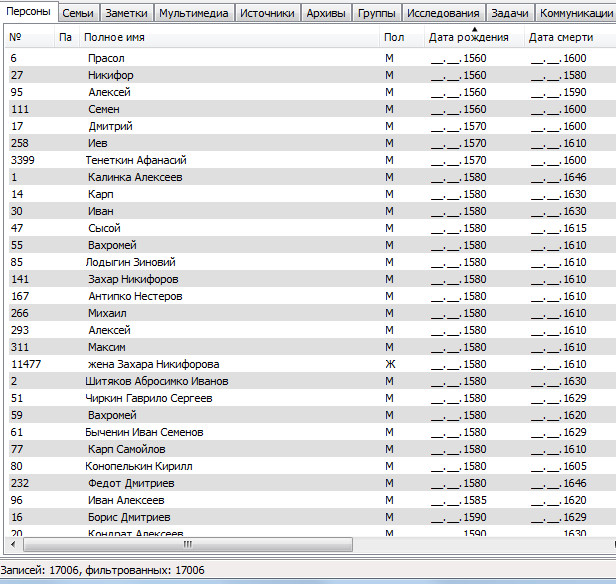Open the Источники tab
The width and height of the screenshot is (616, 584).
[x=267, y=13]
